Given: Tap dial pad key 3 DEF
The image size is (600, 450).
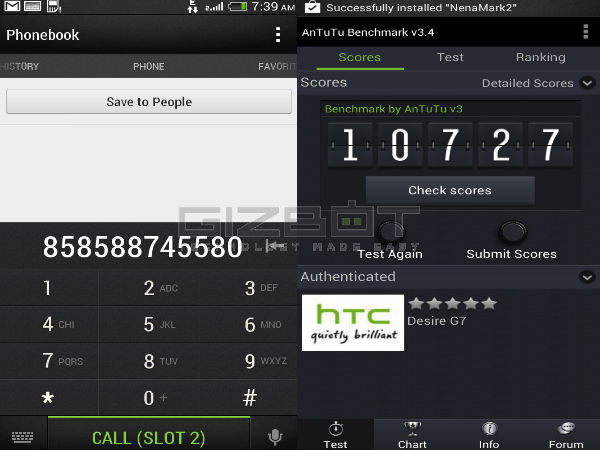Looking at the screenshot, I should point(248,288).
